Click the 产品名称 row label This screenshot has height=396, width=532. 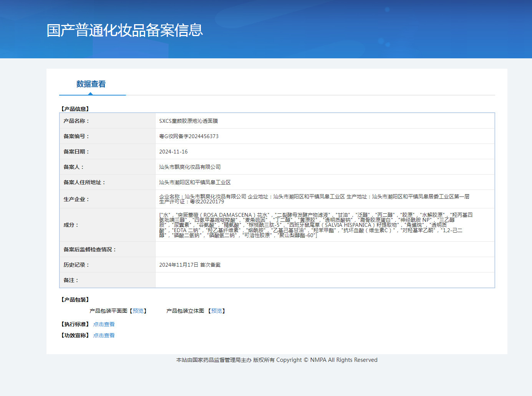coord(76,121)
